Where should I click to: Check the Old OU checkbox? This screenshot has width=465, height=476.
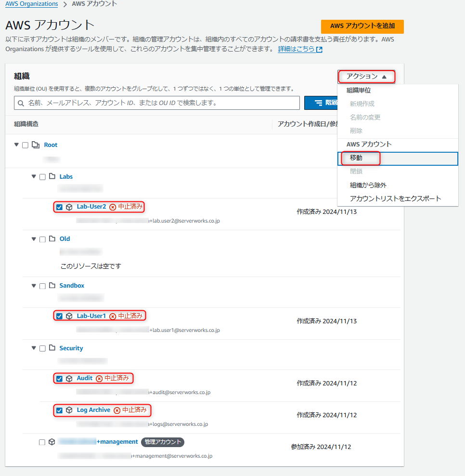click(x=42, y=239)
